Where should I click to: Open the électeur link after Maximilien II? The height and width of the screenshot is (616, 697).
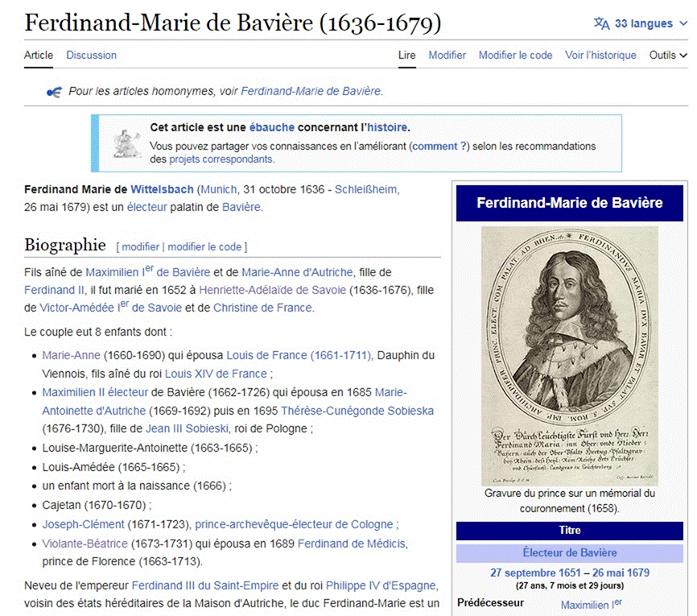128,392
